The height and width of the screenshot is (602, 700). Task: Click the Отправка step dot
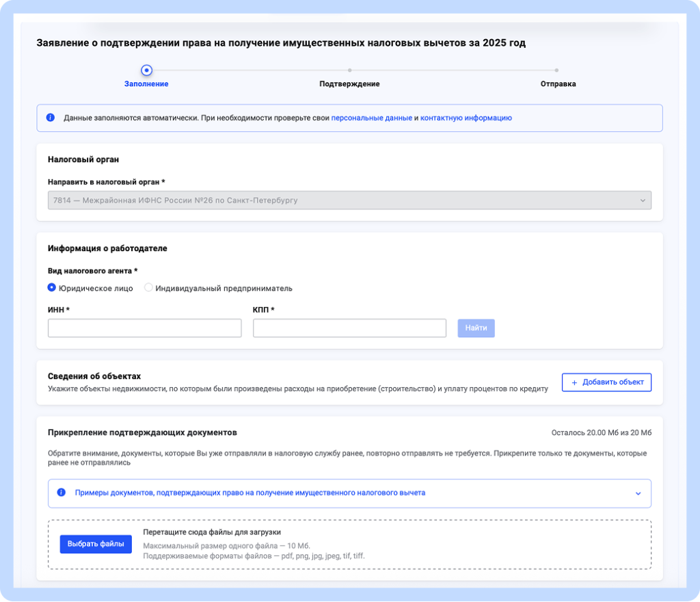click(557, 70)
